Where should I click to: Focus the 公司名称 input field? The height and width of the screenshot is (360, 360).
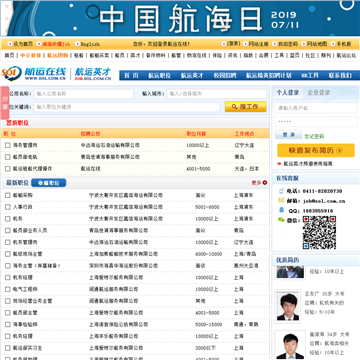click(83, 94)
